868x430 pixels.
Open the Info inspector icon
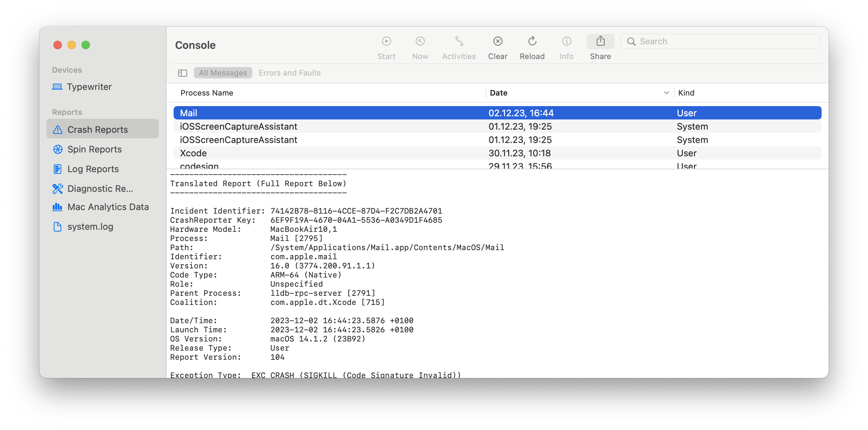point(566,41)
